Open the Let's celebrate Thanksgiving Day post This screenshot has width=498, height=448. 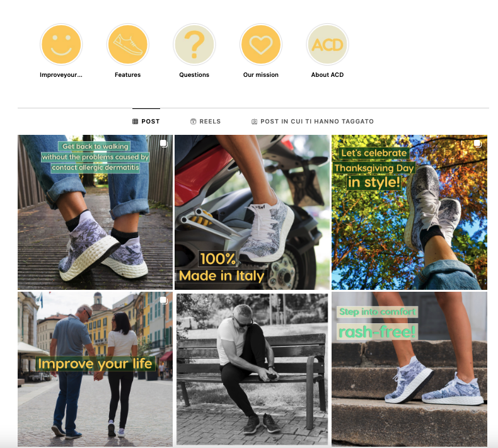[x=409, y=212]
